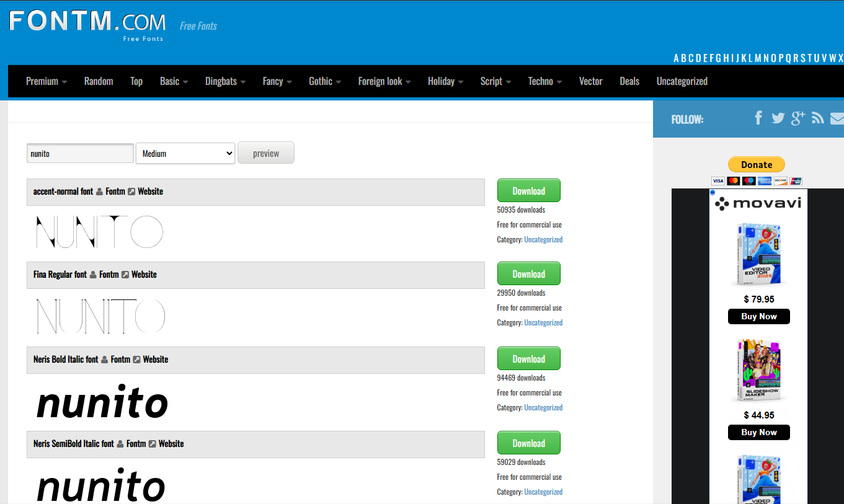844x504 pixels.
Task: Open the Google Plus follow icon
Action: click(798, 118)
